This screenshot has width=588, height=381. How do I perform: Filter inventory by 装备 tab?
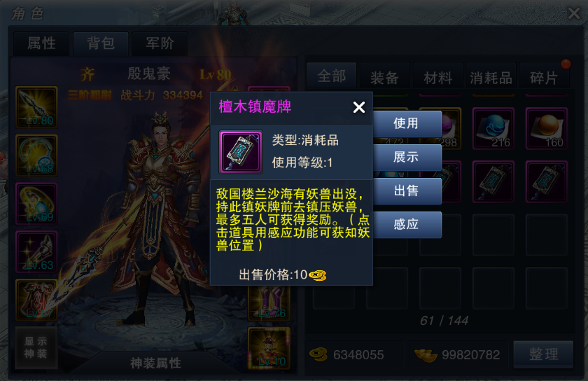384,77
